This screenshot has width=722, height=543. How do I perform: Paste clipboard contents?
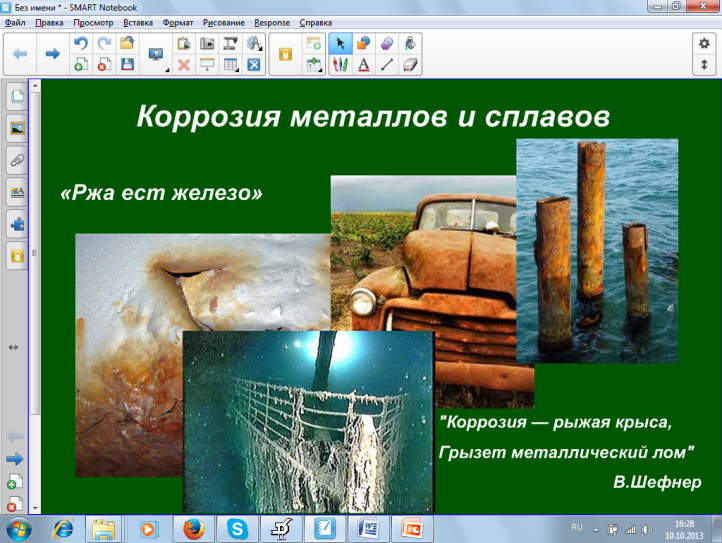coord(184,43)
